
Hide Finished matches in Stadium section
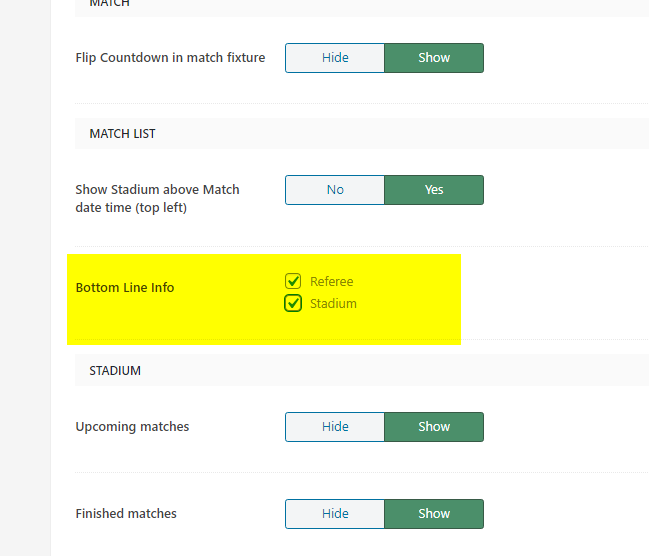[335, 514]
